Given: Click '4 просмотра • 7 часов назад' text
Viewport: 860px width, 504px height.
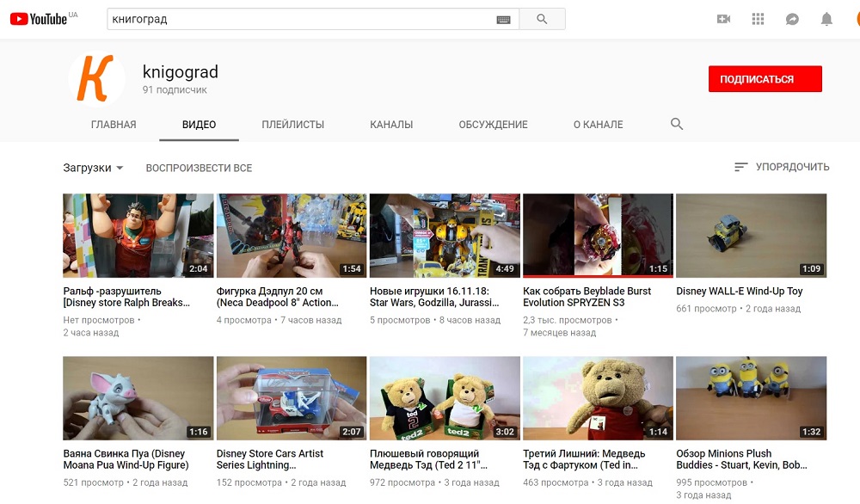Looking at the screenshot, I should click(x=279, y=320).
